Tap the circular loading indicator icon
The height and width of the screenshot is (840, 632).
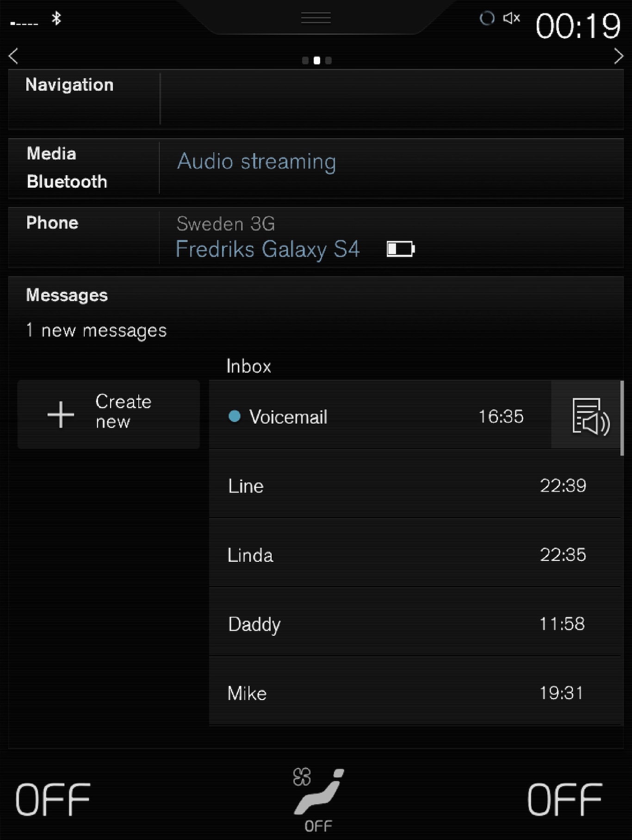[x=487, y=18]
